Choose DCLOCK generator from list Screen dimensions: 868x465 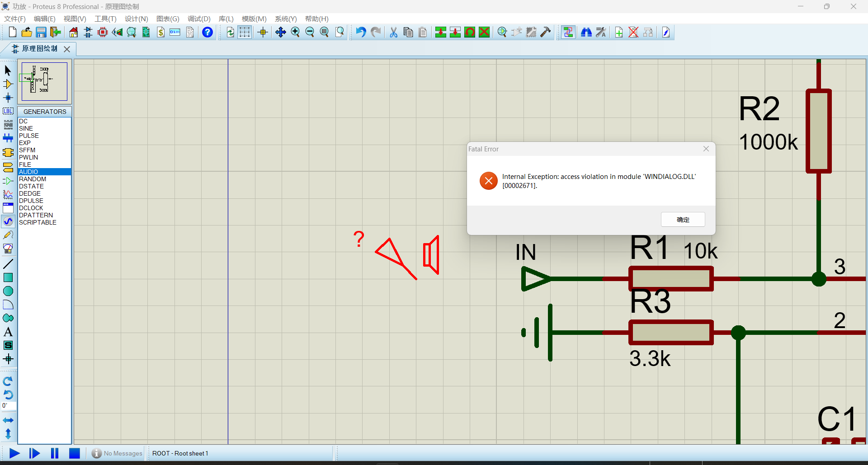click(x=31, y=208)
